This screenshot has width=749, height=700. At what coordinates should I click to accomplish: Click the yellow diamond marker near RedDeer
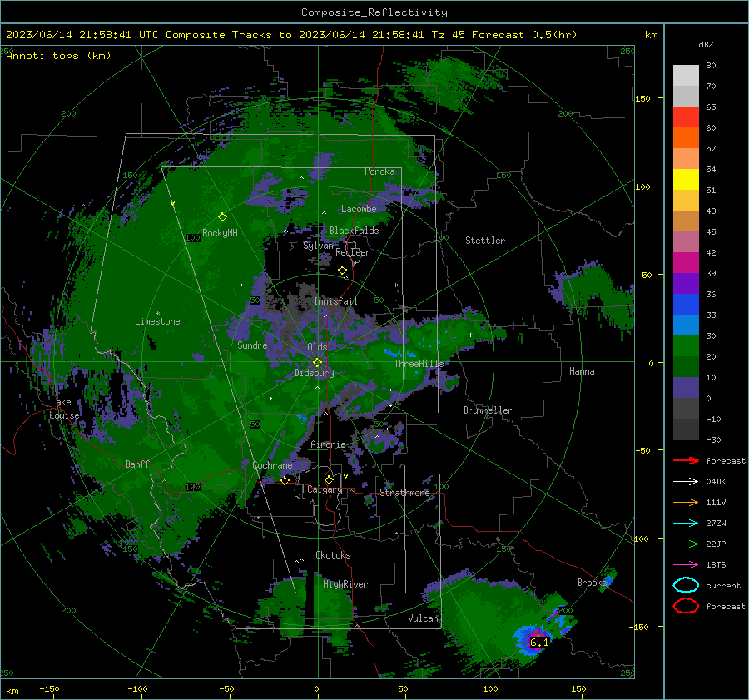click(x=342, y=271)
